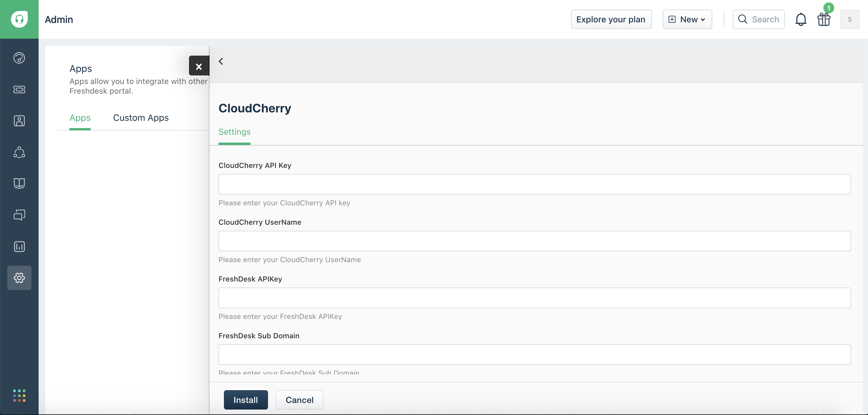This screenshot has height=415, width=868.
Task: Click the Cancel button
Action: click(300, 400)
